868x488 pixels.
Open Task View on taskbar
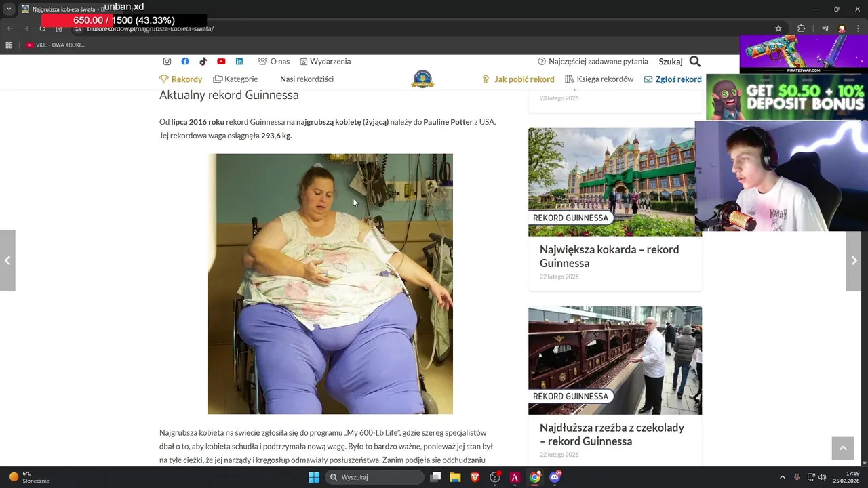(x=436, y=477)
